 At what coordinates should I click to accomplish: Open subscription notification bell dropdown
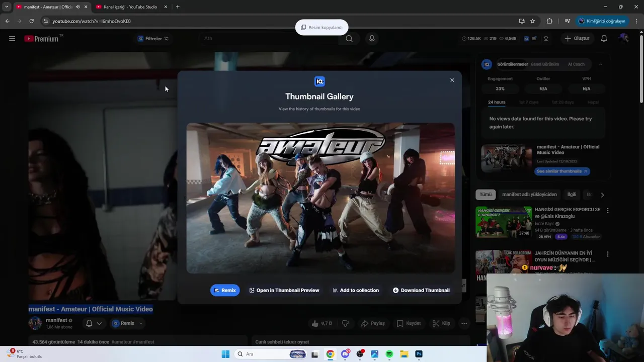pos(93,323)
